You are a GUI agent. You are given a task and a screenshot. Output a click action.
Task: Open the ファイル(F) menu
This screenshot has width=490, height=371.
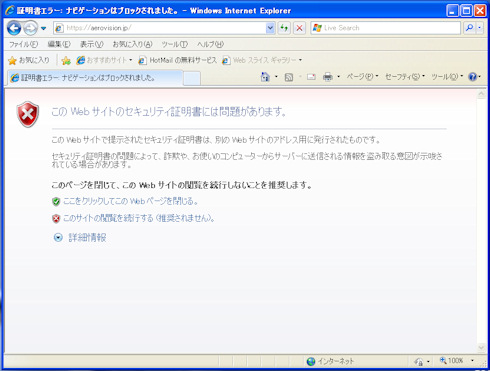[x=23, y=44]
